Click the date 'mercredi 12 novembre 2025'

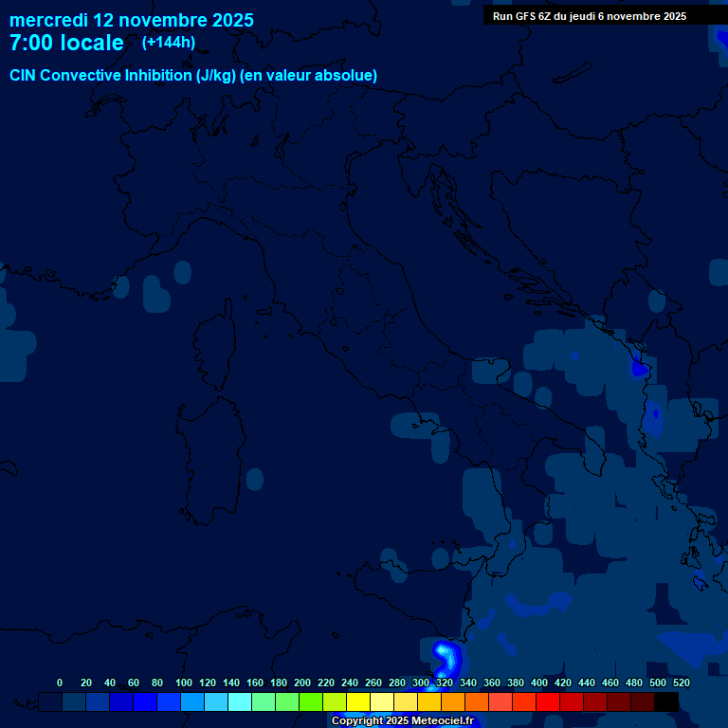coord(132,20)
